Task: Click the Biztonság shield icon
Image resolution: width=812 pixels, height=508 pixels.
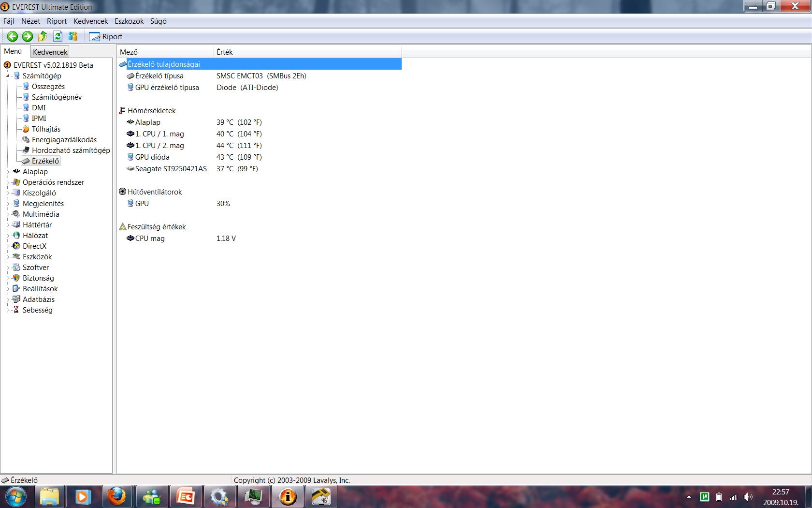Action: [x=16, y=278]
